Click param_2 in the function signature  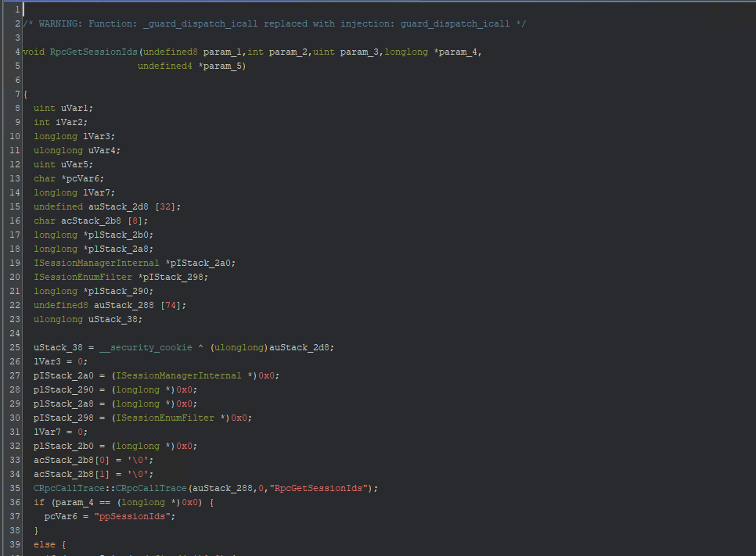288,52
